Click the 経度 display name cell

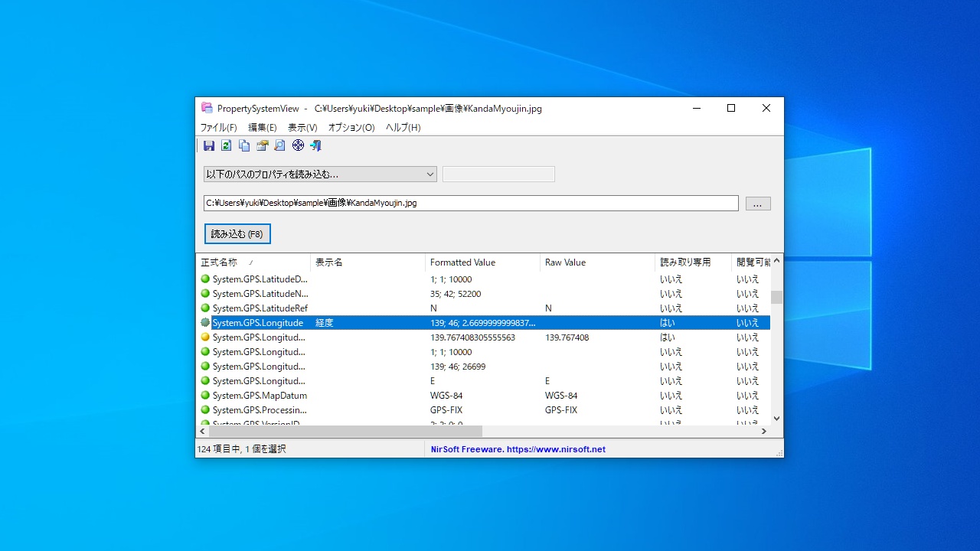coord(325,322)
